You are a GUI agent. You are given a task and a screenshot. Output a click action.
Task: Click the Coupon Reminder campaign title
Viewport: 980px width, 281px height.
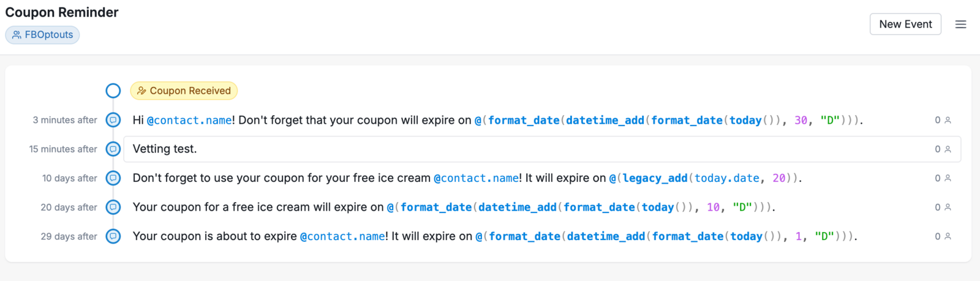(62, 12)
